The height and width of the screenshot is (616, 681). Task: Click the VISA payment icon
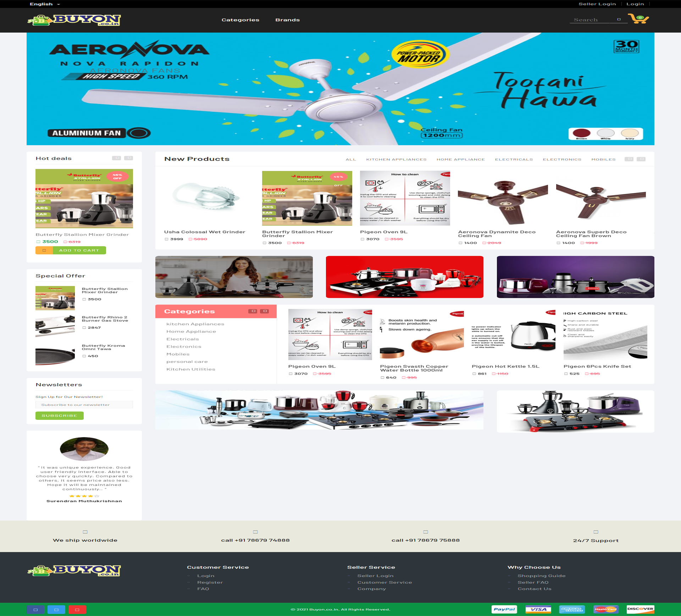tap(538, 609)
